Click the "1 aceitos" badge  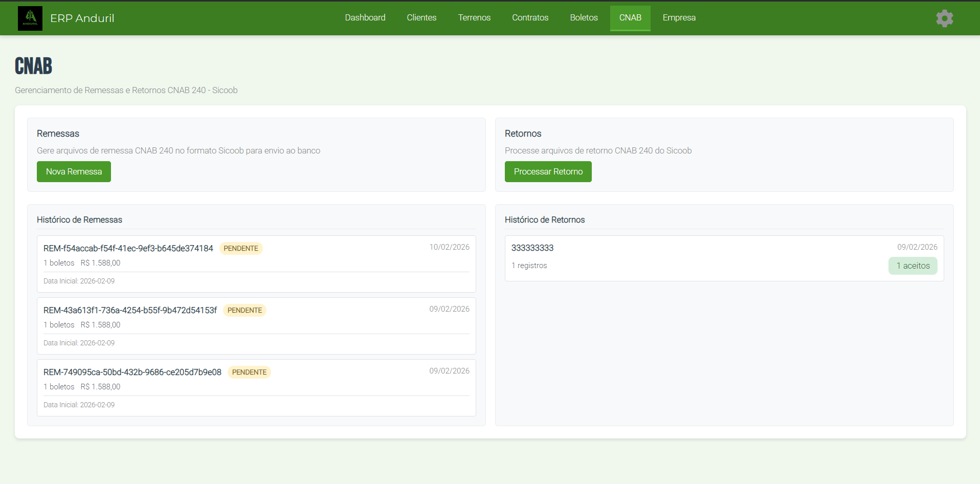[912, 266]
